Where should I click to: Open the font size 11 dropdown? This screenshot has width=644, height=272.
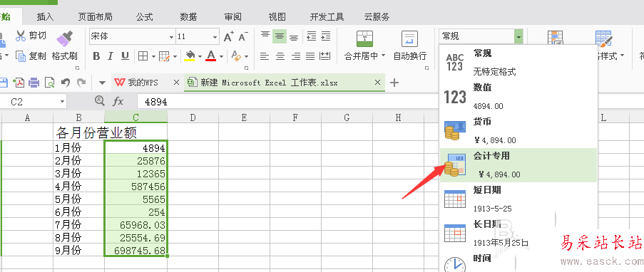(x=215, y=37)
